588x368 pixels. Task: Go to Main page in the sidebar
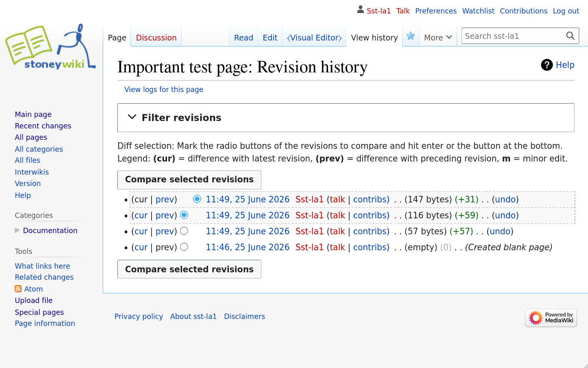[x=33, y=114]
